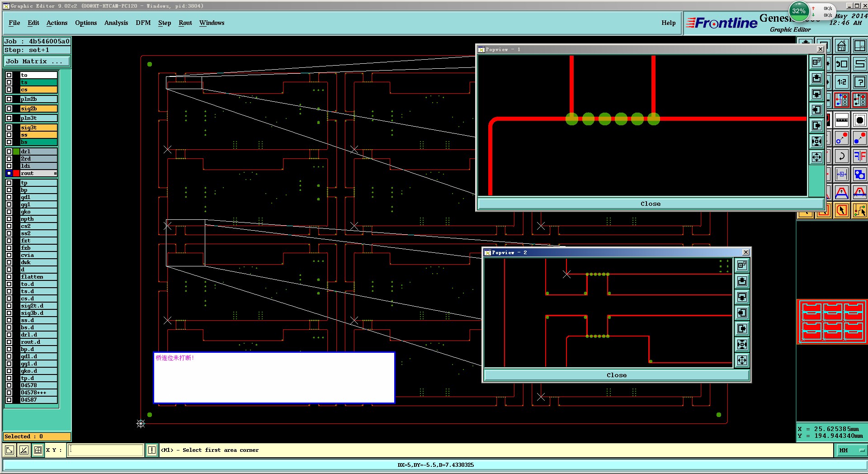
Task: Toggle the checkbox for layer 'ts'
Action: [x=9, y=82]
